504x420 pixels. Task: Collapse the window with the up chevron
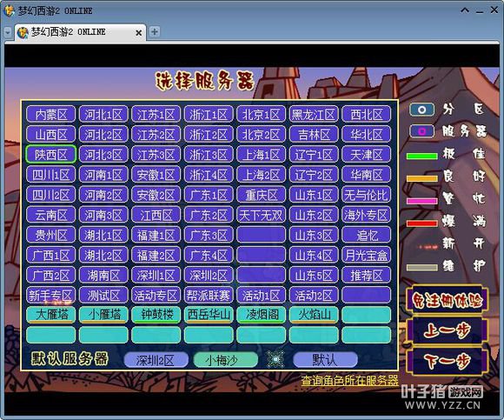[x=465, y=10]
